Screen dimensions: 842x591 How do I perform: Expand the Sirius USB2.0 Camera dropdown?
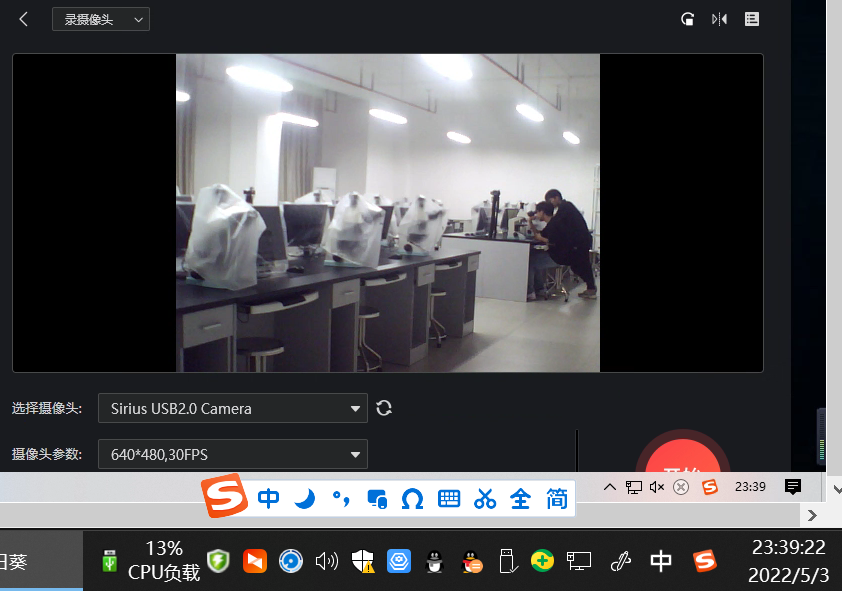tap(233, 408)
